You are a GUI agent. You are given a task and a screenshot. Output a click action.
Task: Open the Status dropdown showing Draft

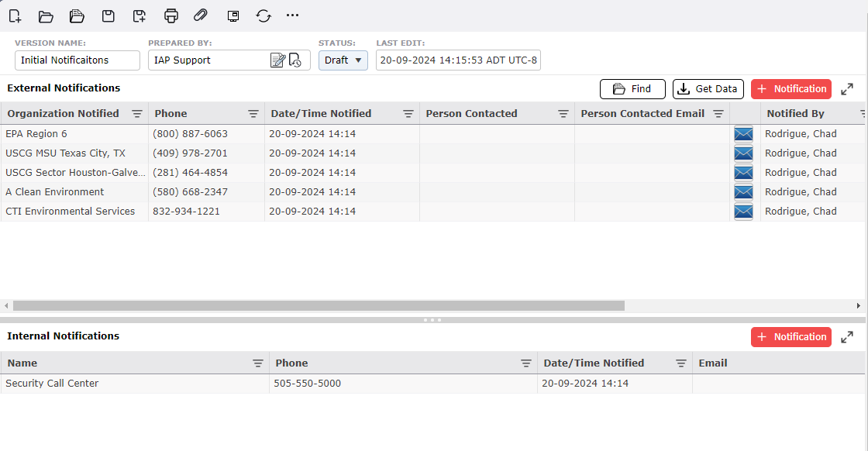[343, 60]
